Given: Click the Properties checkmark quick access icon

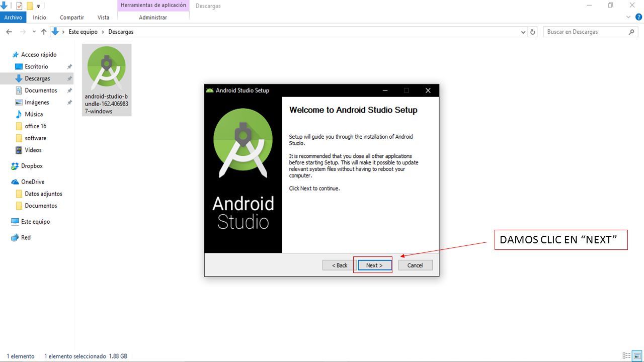Looking at the screenshot, I should pos(20,6).
